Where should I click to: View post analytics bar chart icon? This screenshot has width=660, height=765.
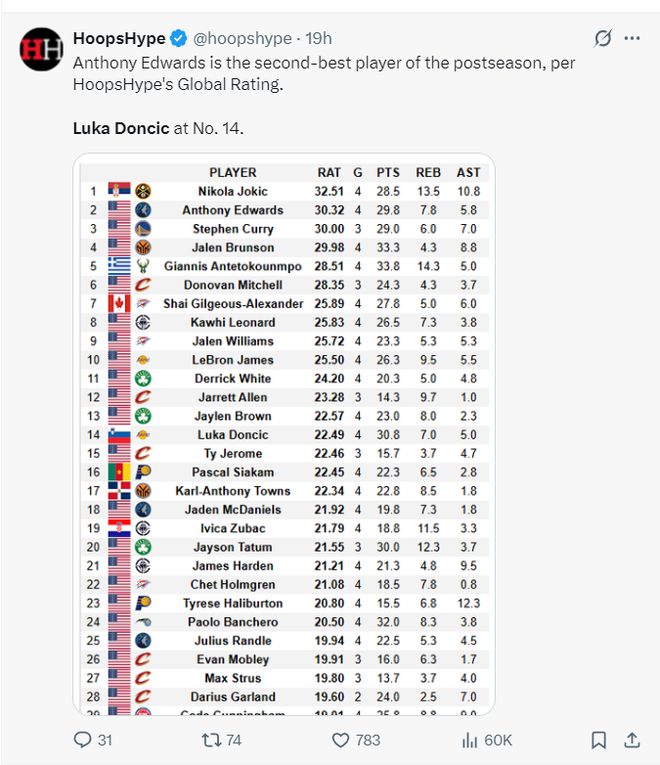tap(469, 740)
